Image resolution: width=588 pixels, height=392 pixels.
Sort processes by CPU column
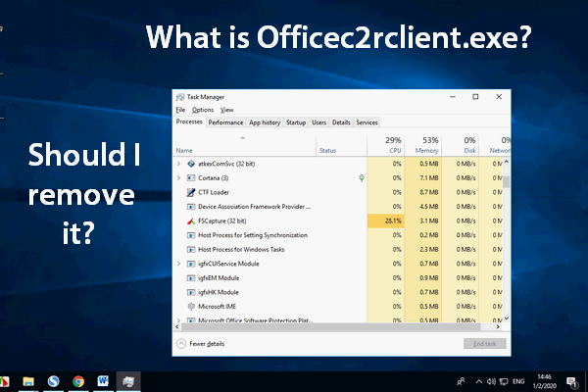tap(386, 146)
